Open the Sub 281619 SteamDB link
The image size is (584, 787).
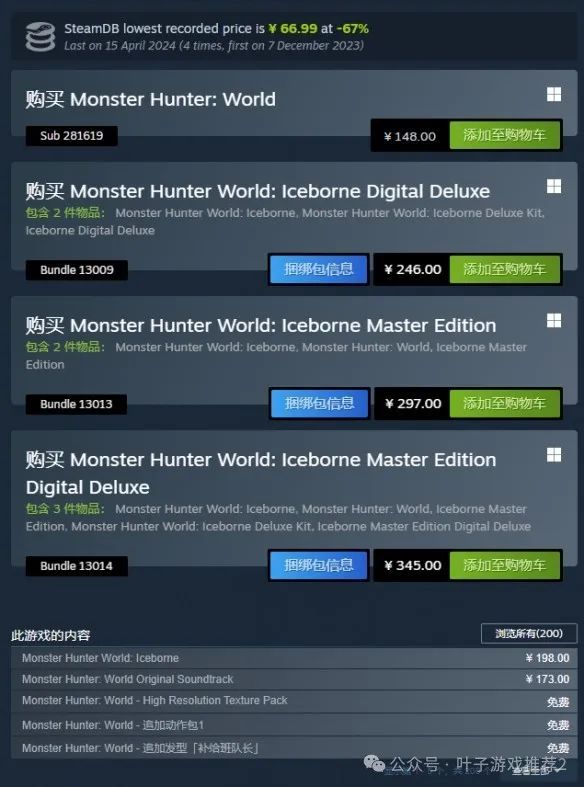[x=72, y=136]
